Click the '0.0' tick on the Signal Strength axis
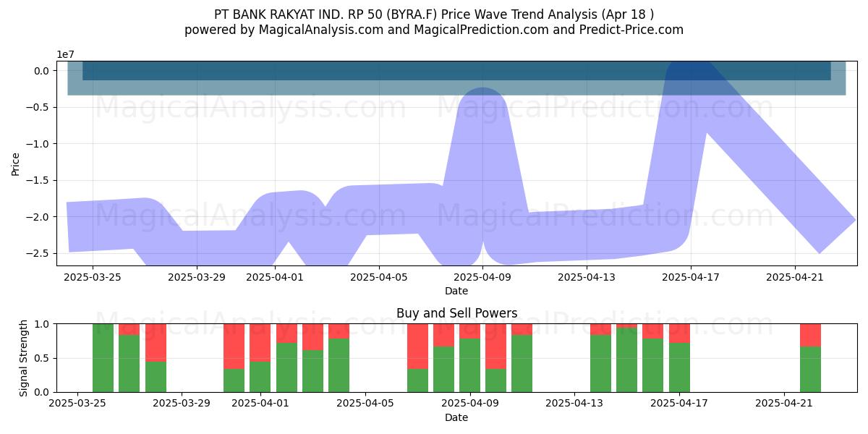Image resolution: width=868 pixels, height=434 pixels. click(42, 392)
